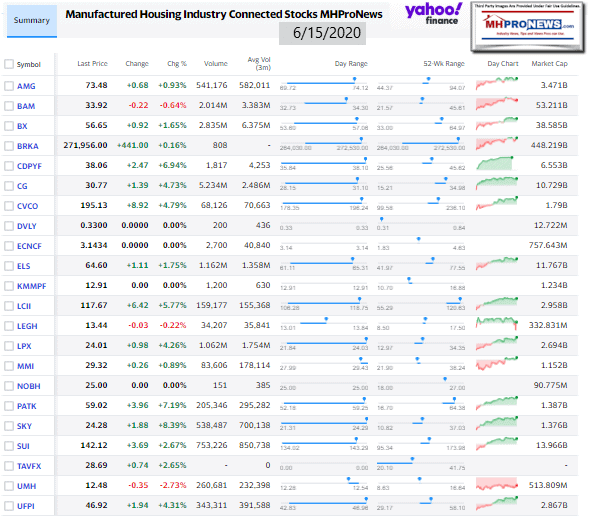
Task: Sort by Market Cap column header
Action: 549,64
